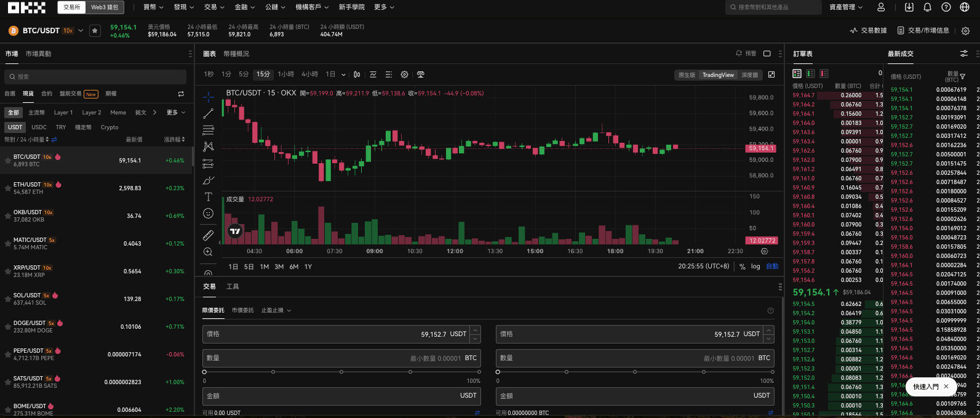Click the candlestick chart style icon

click(357, 74)
